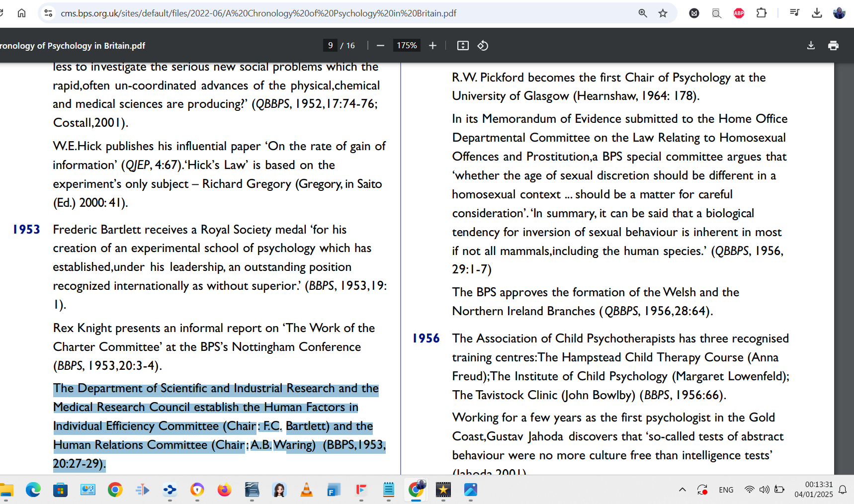Screen dimensions: 854x504
Task: Go to browser home page
Action: coord(21,13)
